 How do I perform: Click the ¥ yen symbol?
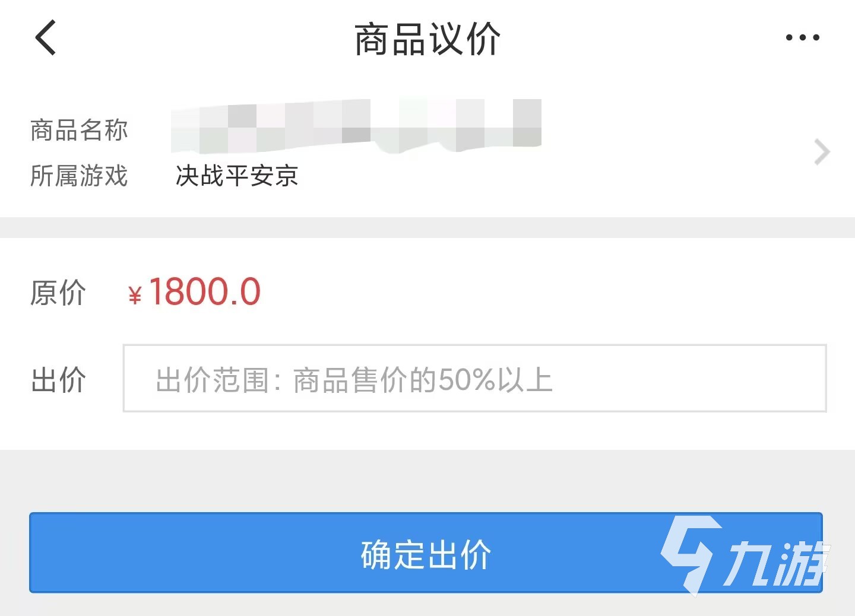(x=135, y=295)
